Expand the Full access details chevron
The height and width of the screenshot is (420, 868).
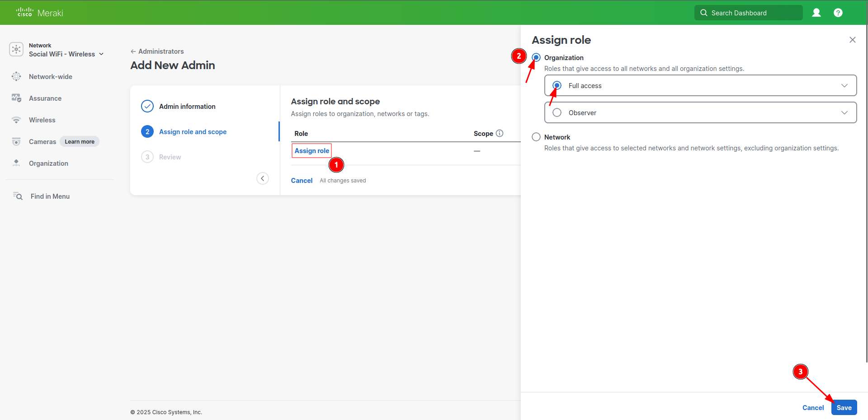click(x=844, y=85)
